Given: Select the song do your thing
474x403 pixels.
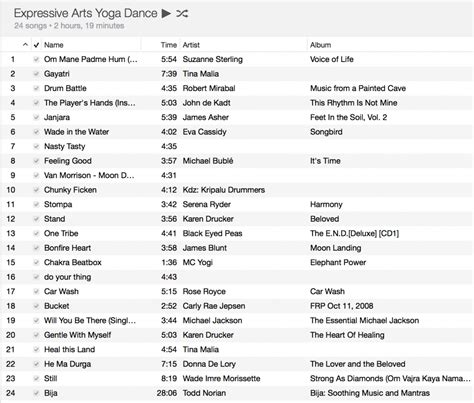Looking at the screenshot, I should pos(67,277).
